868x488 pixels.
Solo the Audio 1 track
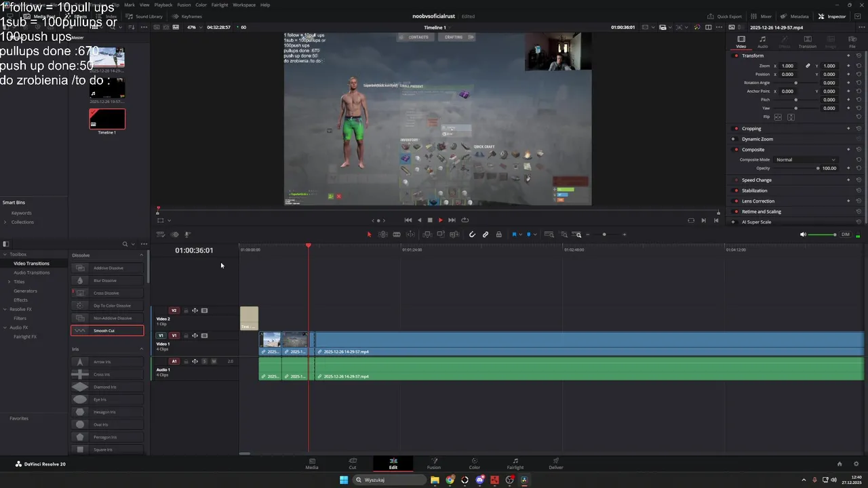[204, 361]
